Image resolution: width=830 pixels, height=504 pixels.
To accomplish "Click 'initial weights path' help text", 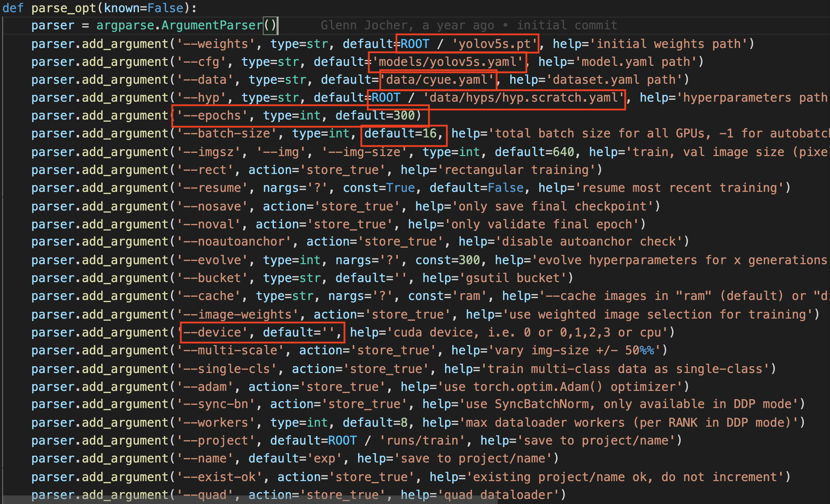I will tap(668, 44).
